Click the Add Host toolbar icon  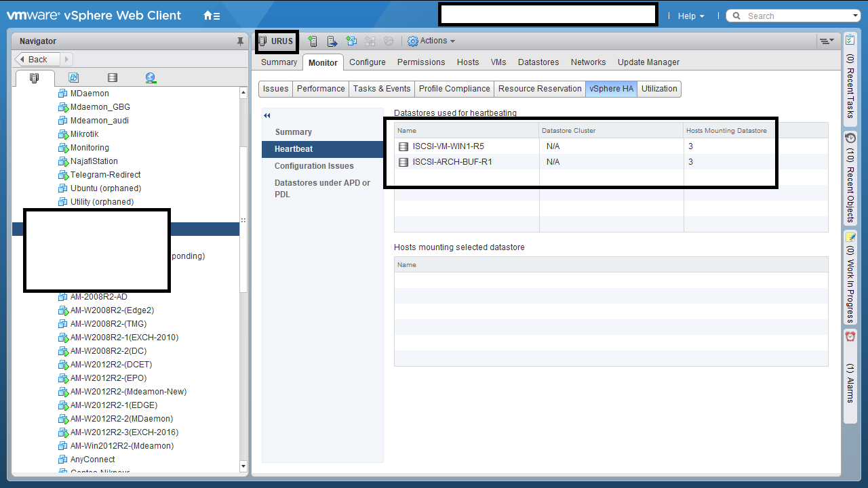point(313,41)
